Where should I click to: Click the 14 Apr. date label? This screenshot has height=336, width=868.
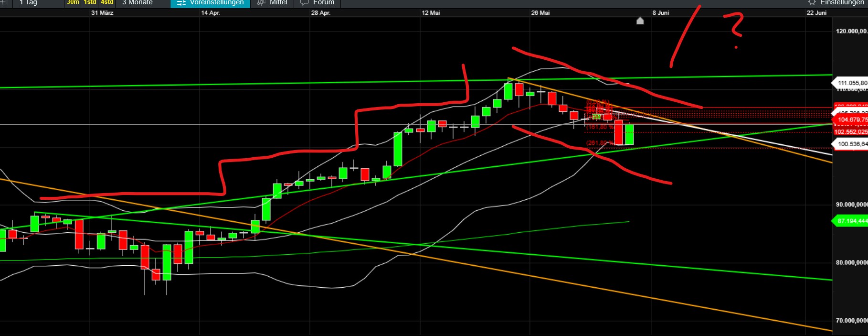pos(211,13)
